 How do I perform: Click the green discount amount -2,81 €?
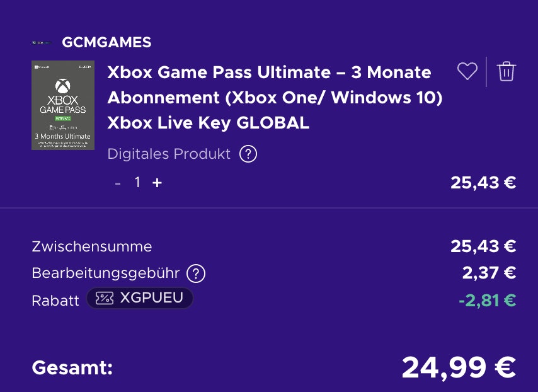point(487,300)
